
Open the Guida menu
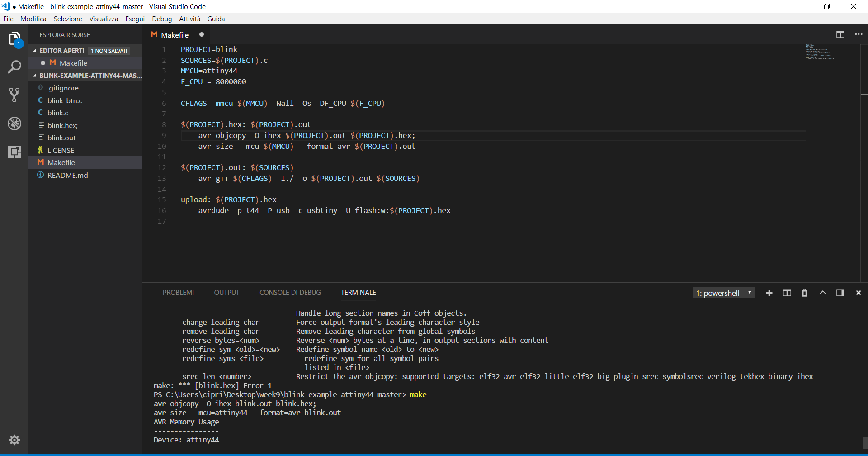click(x=216, y=19)
